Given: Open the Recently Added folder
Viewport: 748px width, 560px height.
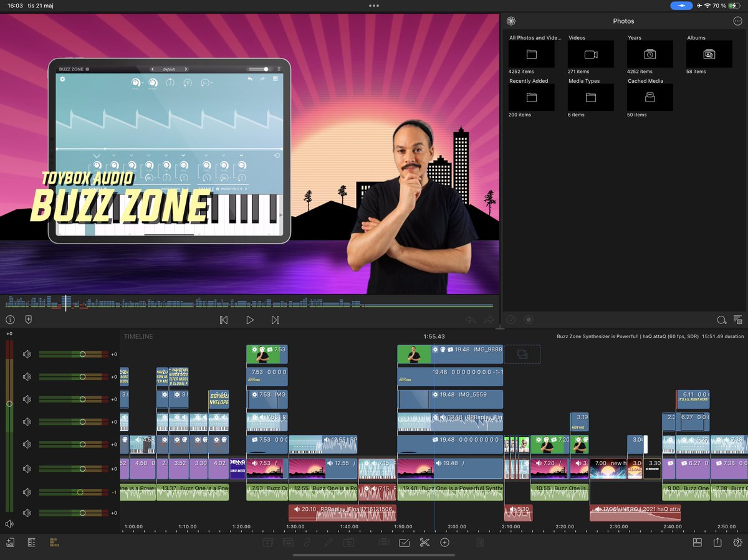Looking at the screenshot, I should click(x=531, y=97).
